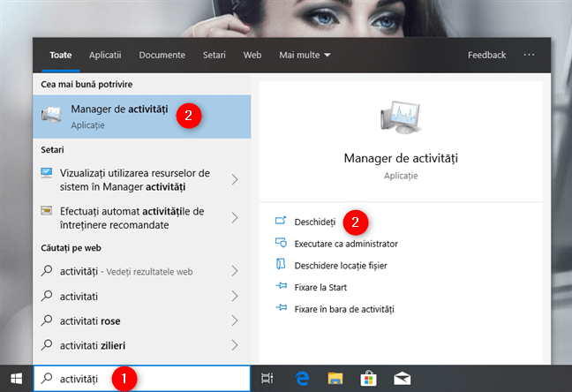
Task: Click Deschideți to open Task Manager
Action: [315, 221]
